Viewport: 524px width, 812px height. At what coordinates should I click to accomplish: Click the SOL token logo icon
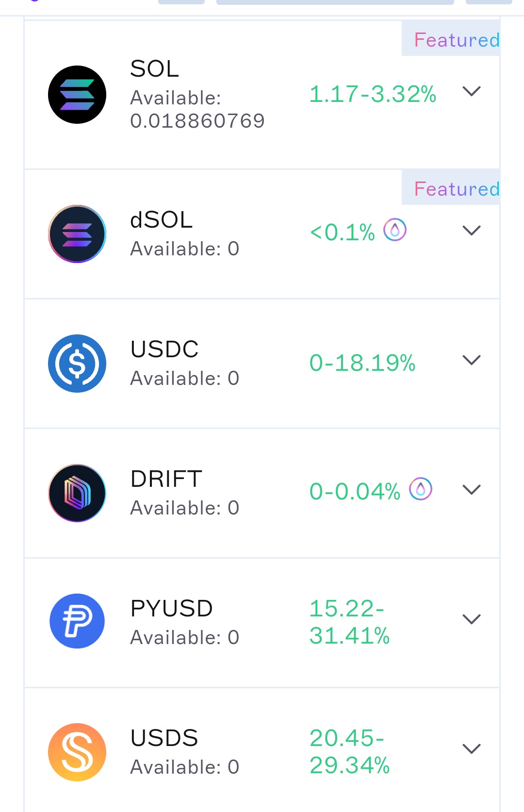coord(77,95)
